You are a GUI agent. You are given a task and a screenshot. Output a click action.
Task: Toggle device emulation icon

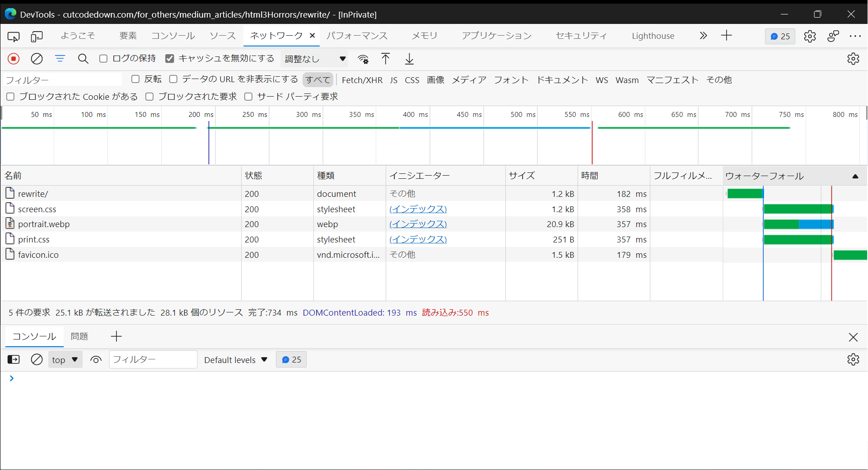pos(37,36)
